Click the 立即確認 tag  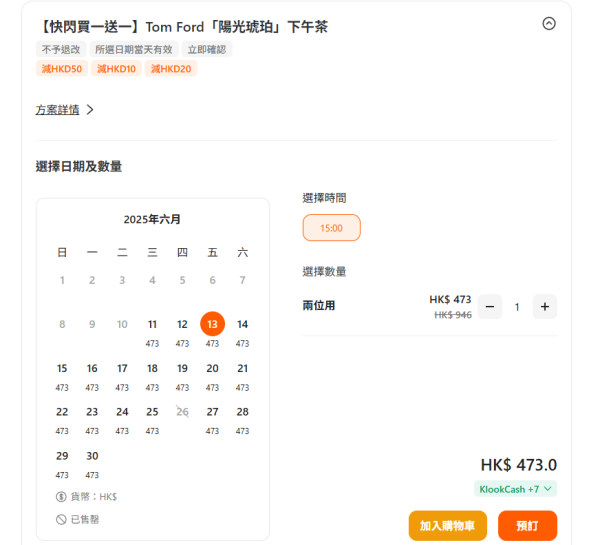207,49
